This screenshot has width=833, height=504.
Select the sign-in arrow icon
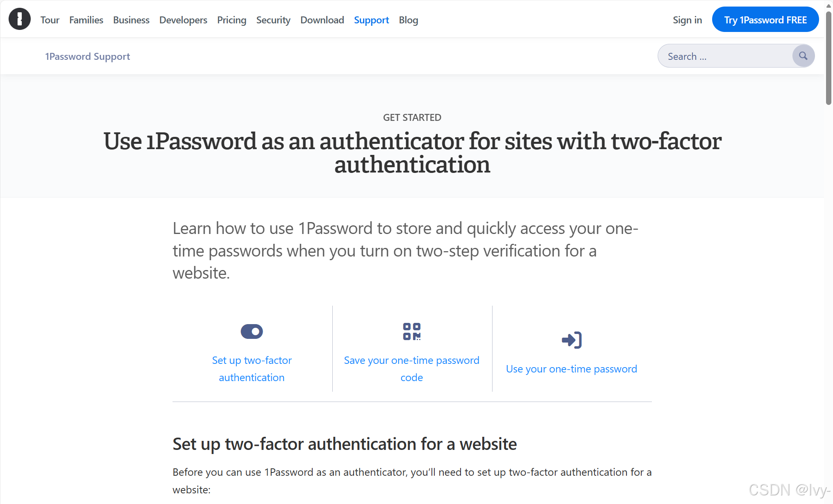[x=572, y=339]
